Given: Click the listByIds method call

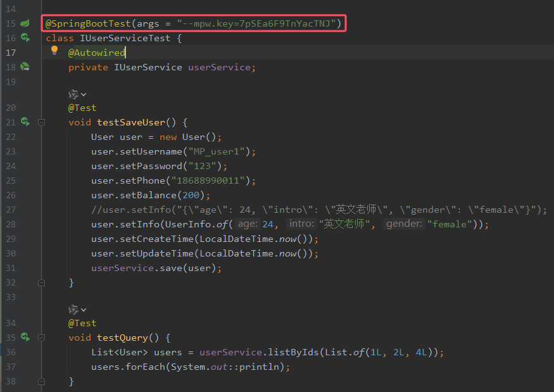Looking at the screenshot, I should [293, 352].
